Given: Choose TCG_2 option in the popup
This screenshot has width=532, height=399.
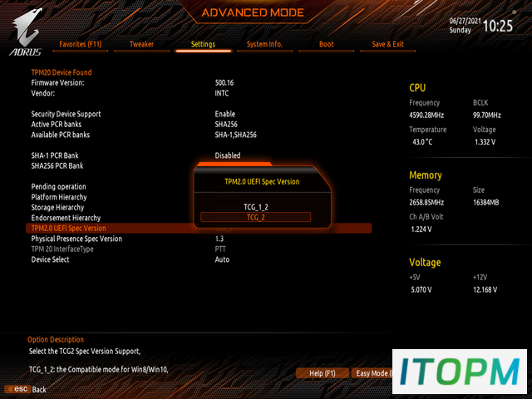Looking at the screenshot, I should click(x=256, y=218).
